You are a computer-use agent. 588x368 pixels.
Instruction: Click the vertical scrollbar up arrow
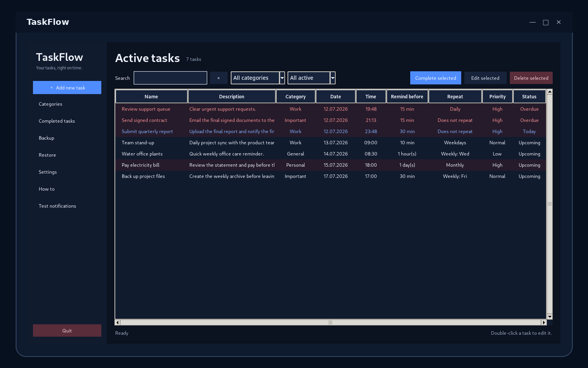549,92
